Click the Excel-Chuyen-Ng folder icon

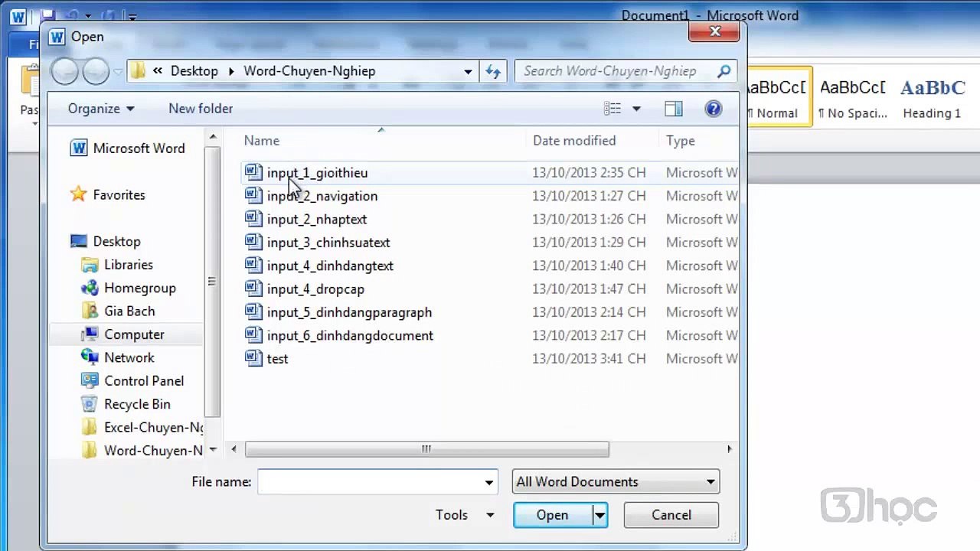[x=90, y=427]
